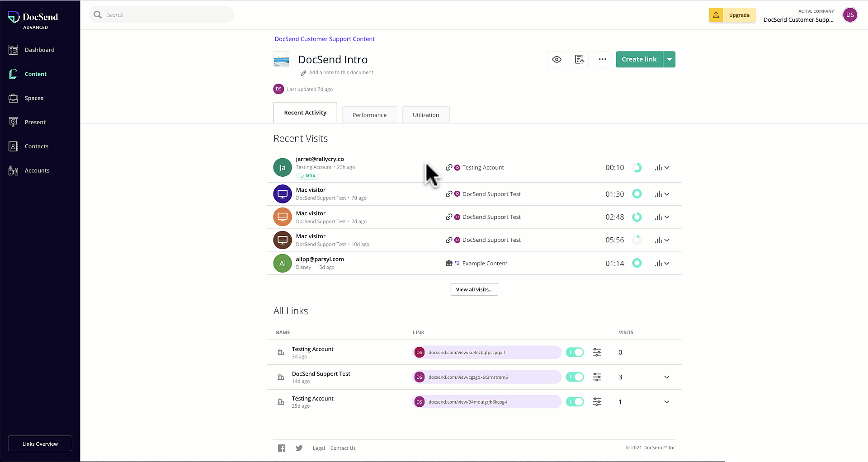The height and width of the screenshot is (462, 868).
Task: Toggle off the 3d ago Testing Account link
Action: [575, 352]
